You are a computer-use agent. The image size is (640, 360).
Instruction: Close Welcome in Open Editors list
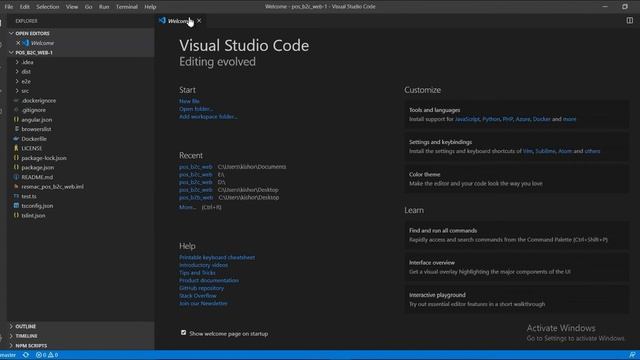tap(18, 43)
